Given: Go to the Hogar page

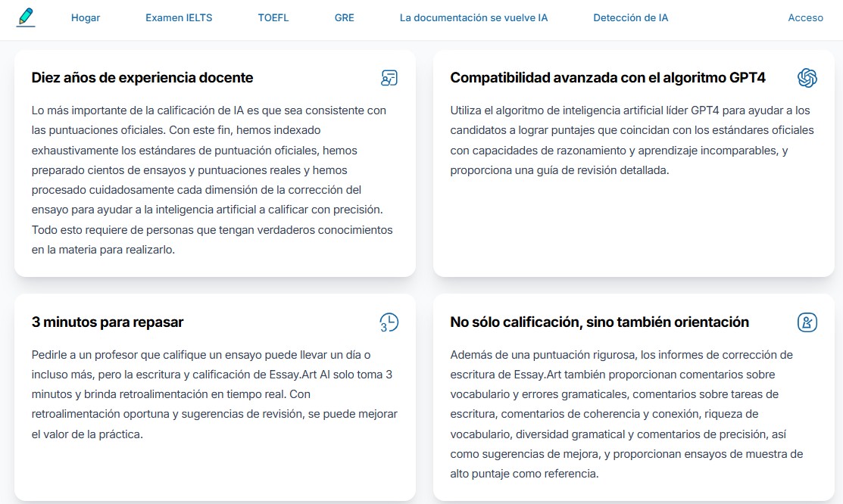Looking at the screenshot, I should (x=86, y=18).
